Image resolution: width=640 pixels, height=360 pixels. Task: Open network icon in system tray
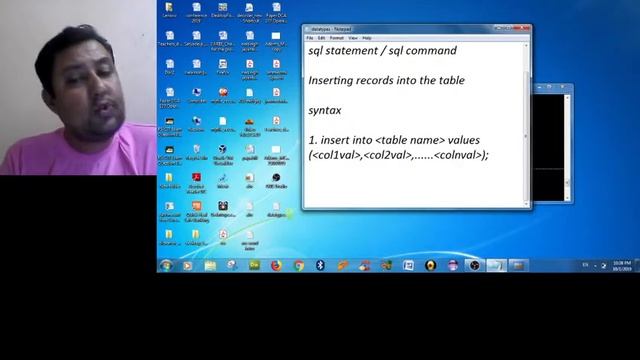click(604, 266)
